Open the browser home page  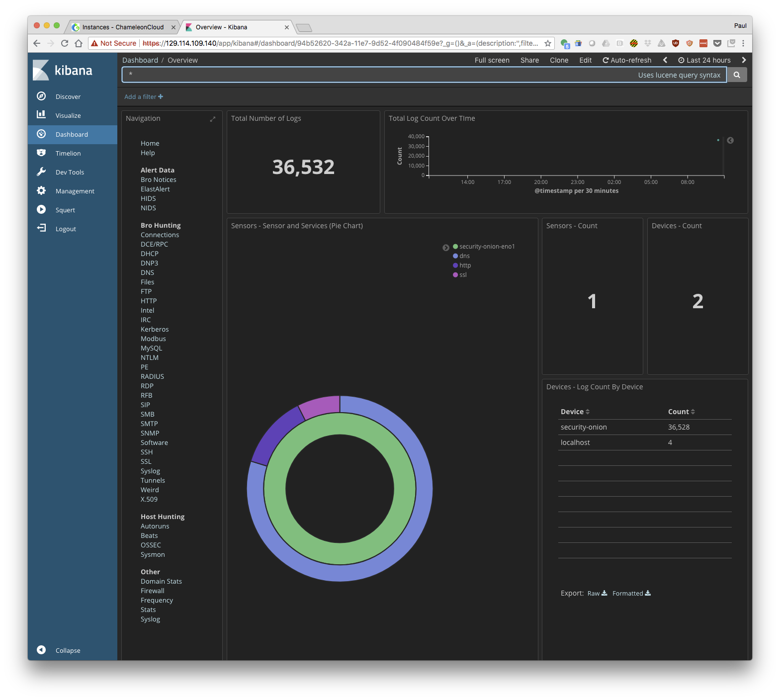(79, 43)
